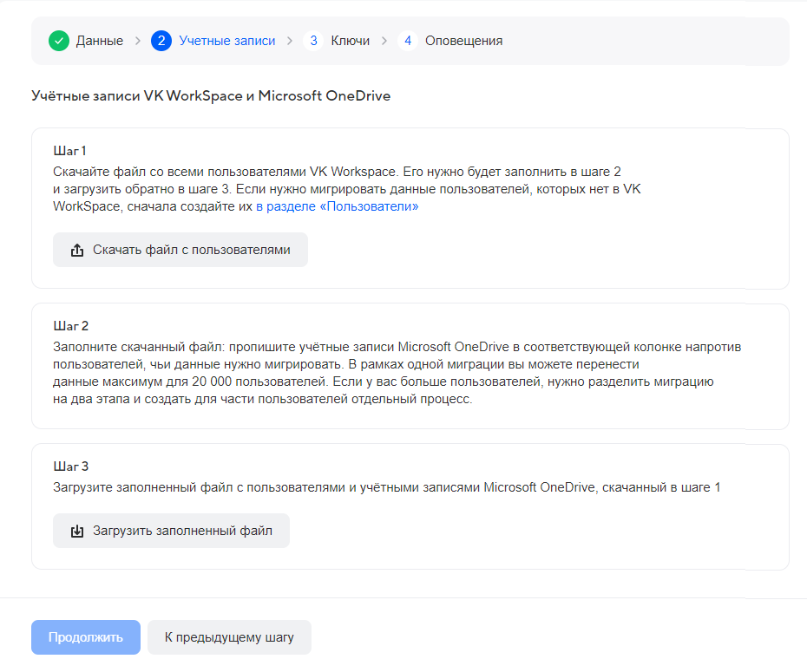Click the export icon in Скачать файл button
807x672 pixels.
[x=77, y=251]
